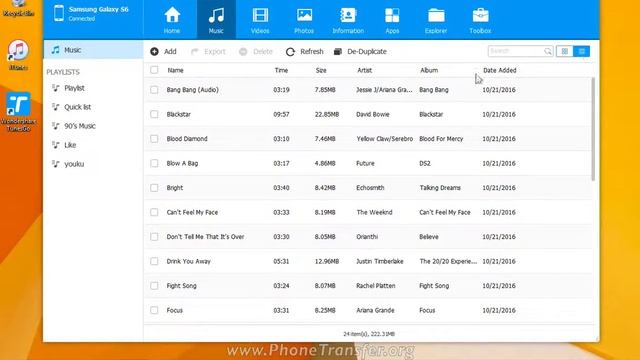The width and height of the screenshot is (640, 360).
Task: Click inside the Search field
Action: (516, 51)
